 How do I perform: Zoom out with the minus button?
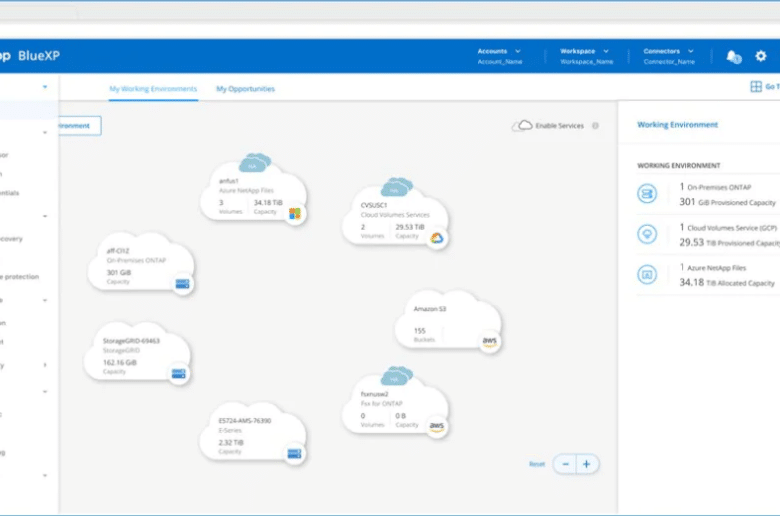point(565,464)
